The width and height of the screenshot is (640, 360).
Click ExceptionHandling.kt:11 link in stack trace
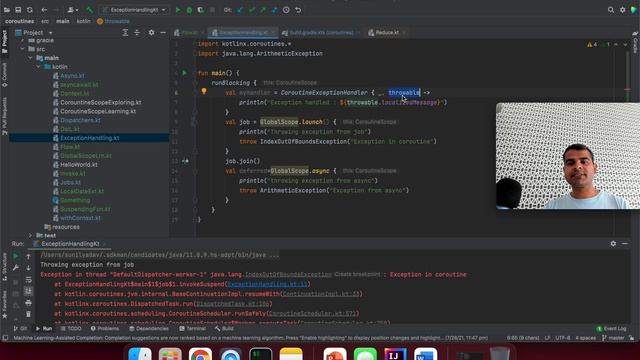pos(267,284)
